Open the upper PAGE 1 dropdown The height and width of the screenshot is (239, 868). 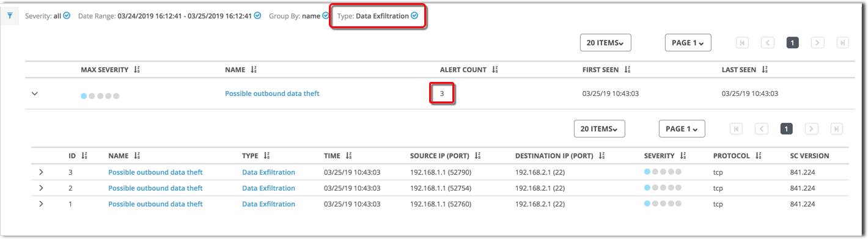tap(688, 43)
